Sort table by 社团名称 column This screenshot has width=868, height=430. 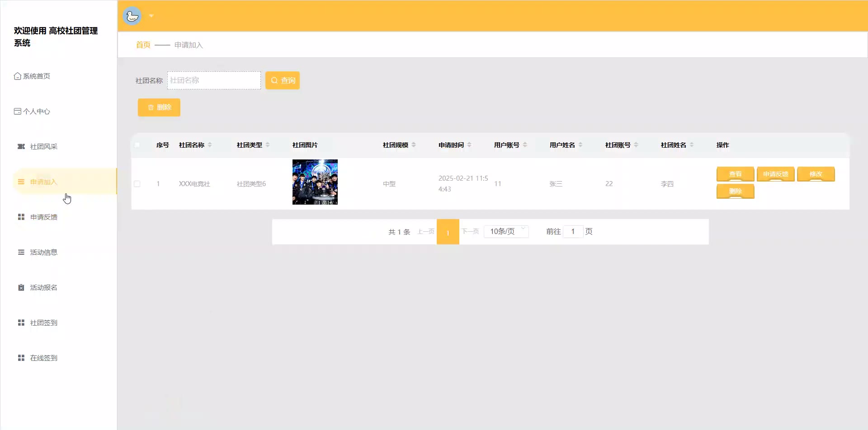coord(210,145)
